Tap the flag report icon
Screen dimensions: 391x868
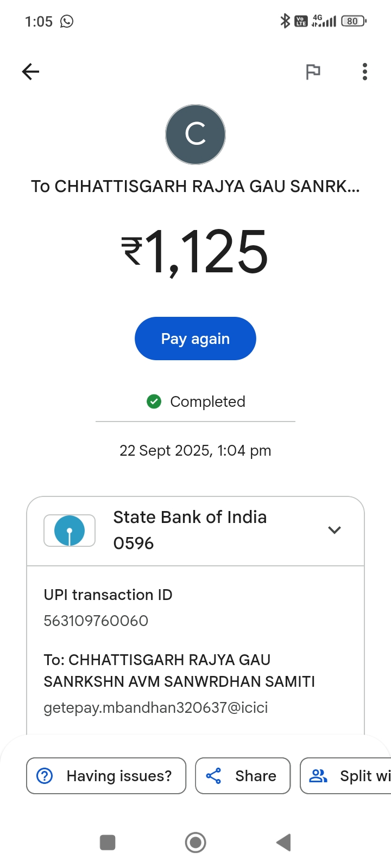pyautogui.click(x=313, y=72)
